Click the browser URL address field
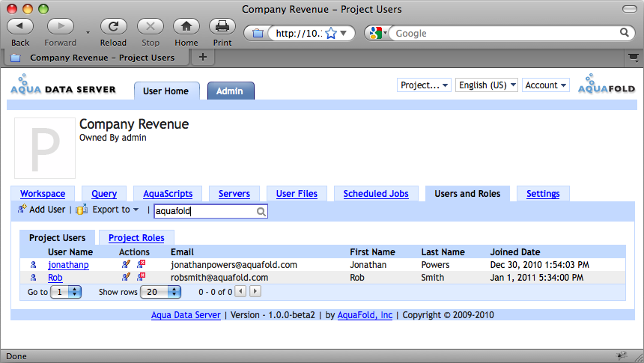Screen dimensions: 644x363 [299, 33]
